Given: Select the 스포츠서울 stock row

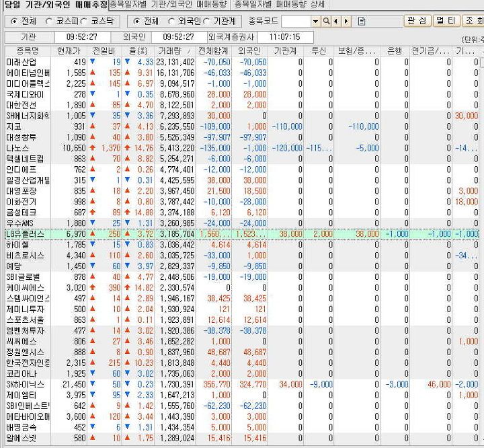Looking at the screenshot, I should [x=242, y=320].
